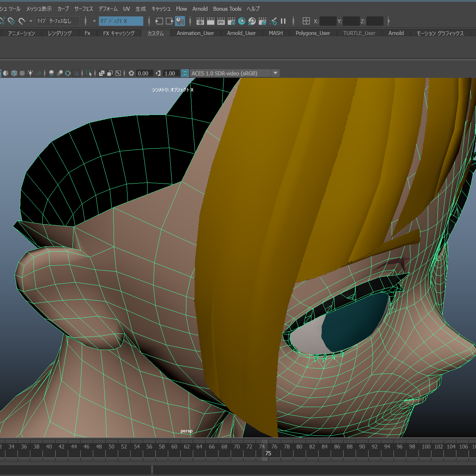Open the Hypershade sphere icon

[242, 21]
